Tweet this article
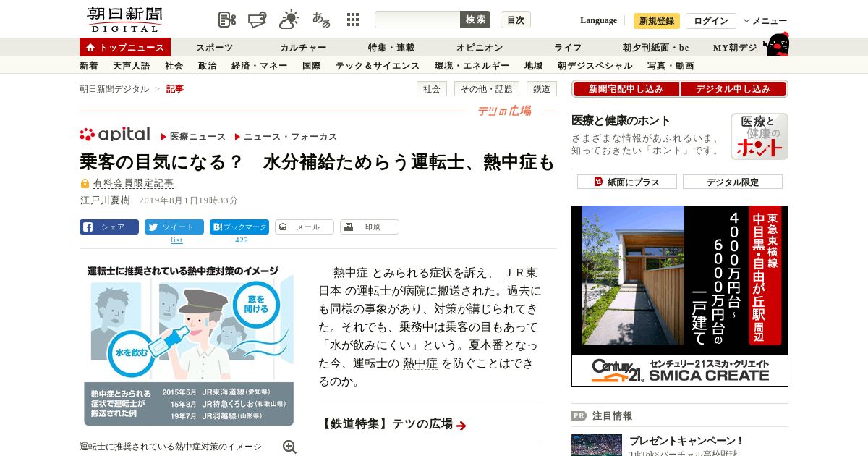Screen dimensions: 868x456 click(x=174, y=227)
